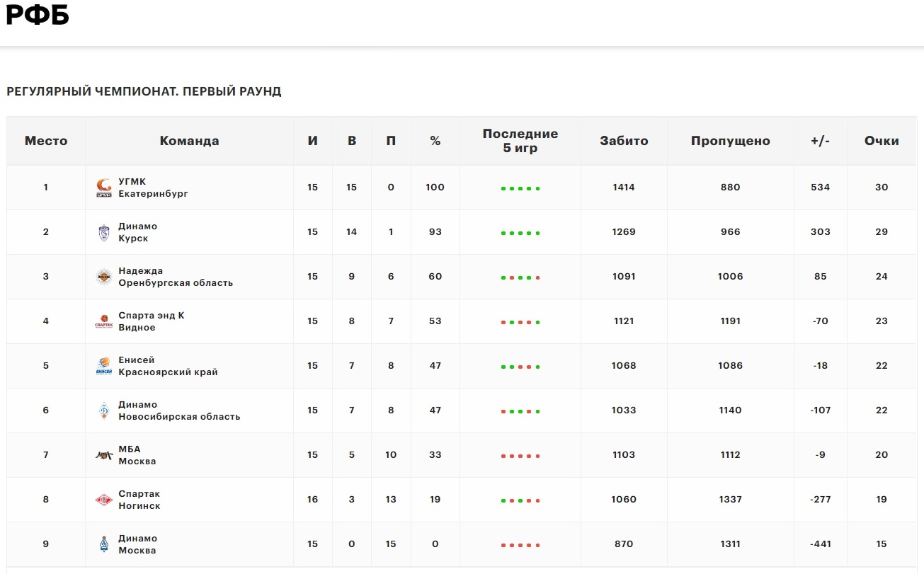The width and height of the screenshot is (924, 574).
Task: Click the Последние 5 игр column header
Action: 520,141
